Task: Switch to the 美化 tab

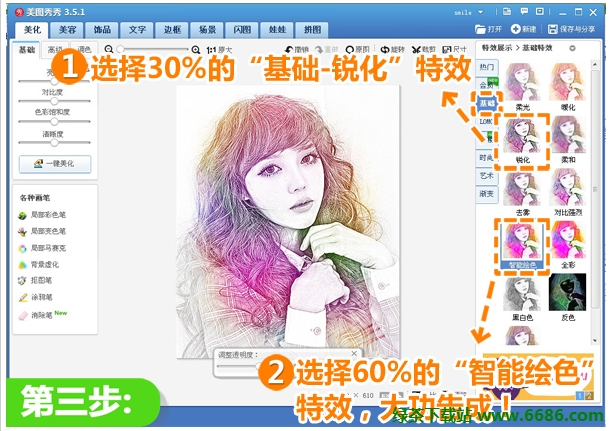Action: (32, 30)
